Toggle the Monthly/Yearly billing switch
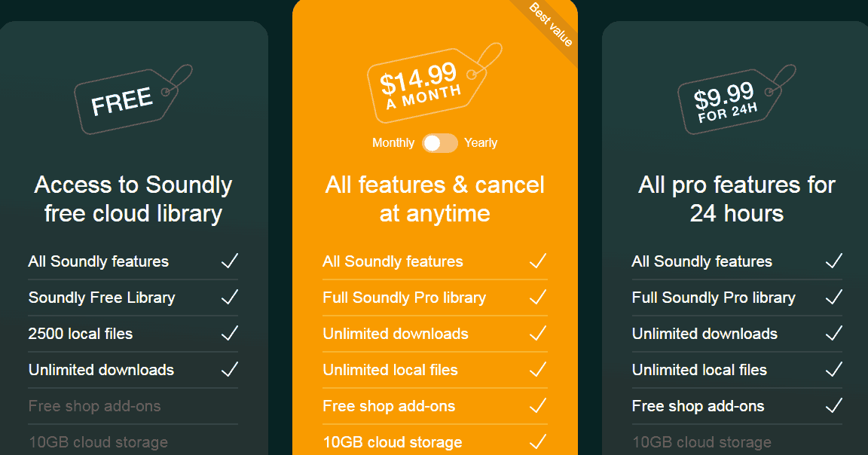The image size is (868, 455). click(x=440, y=143)
